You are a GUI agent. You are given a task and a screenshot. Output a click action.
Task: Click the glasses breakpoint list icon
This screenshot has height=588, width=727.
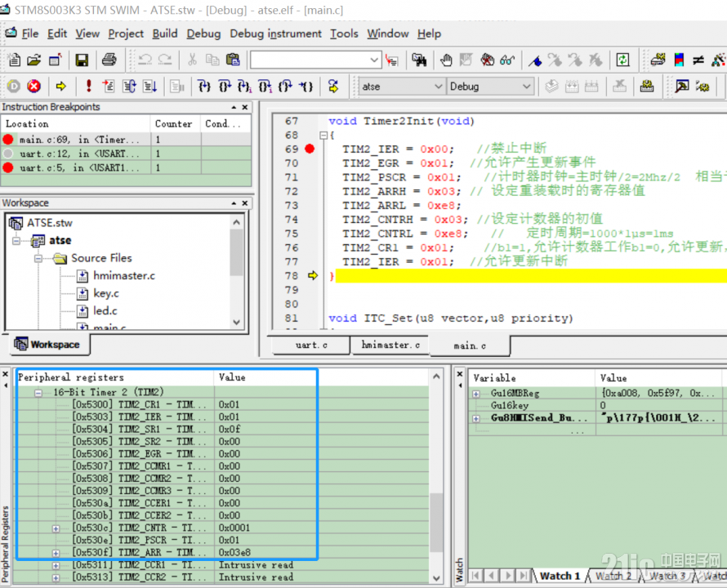[x=507, y=60]
